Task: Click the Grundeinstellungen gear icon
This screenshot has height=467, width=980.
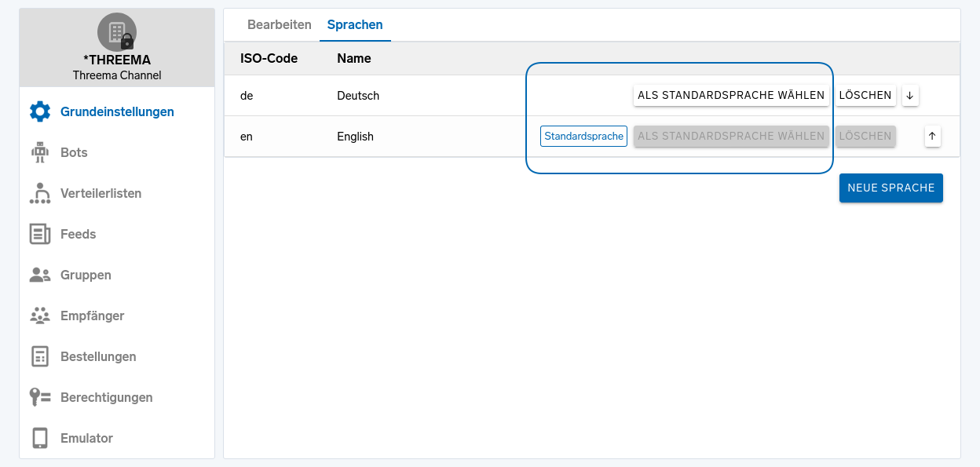Action: pos(40,111)
